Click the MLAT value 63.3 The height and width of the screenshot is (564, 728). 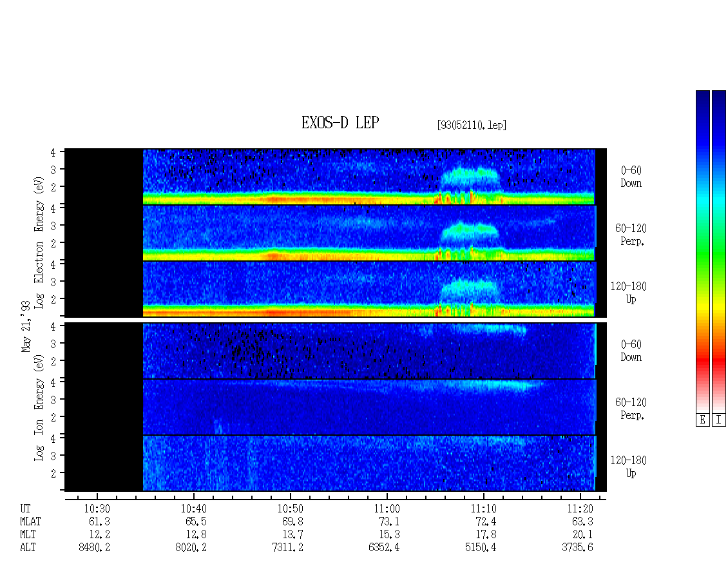[582, 521]
